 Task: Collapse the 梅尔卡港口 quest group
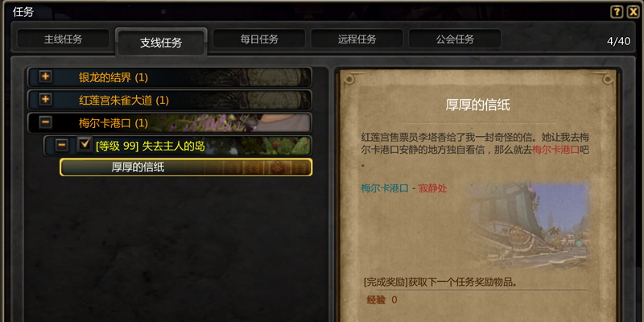pyautogui.click(x=46, y=122)
